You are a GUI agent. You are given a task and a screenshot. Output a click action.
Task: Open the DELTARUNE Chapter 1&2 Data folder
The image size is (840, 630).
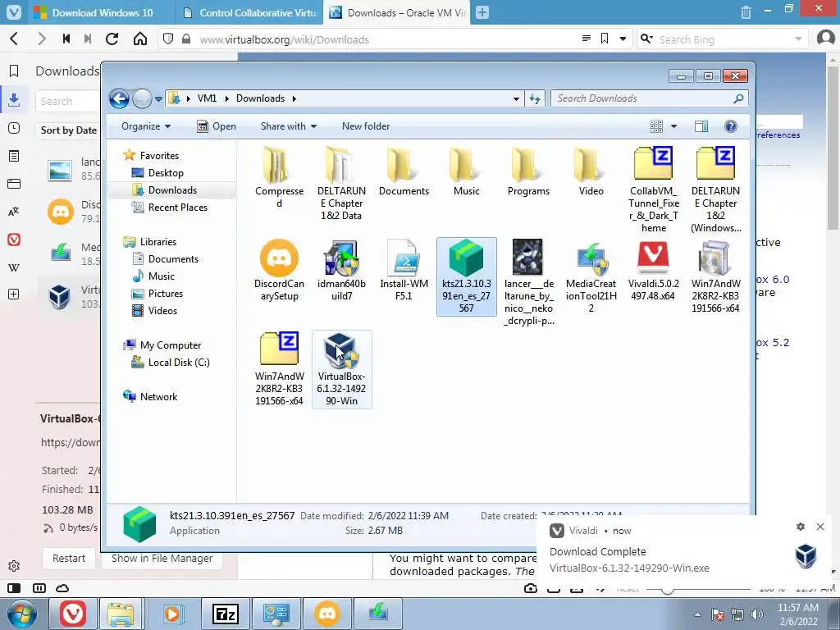pos(341,182)
